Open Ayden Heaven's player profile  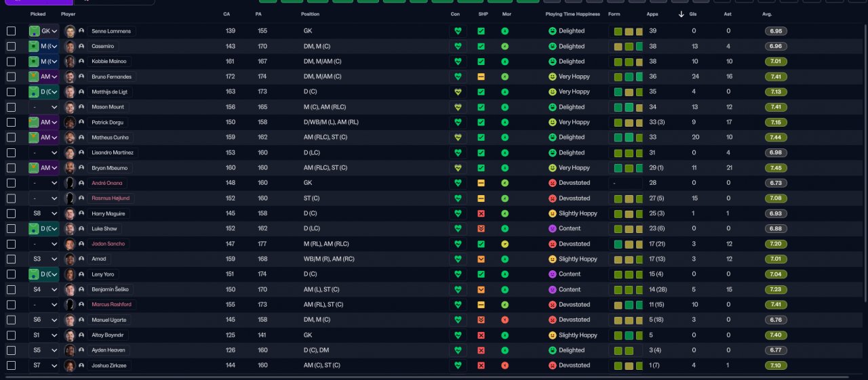108,350
